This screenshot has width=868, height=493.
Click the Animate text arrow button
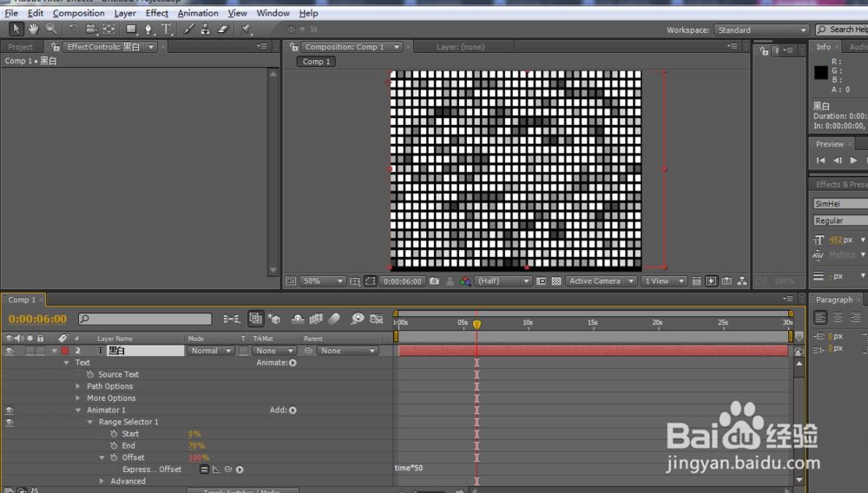pos(293,363)
